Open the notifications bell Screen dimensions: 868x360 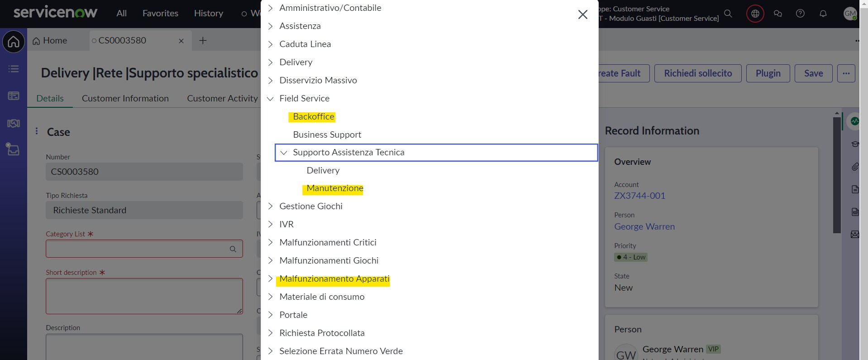click(x=822, y=14)
